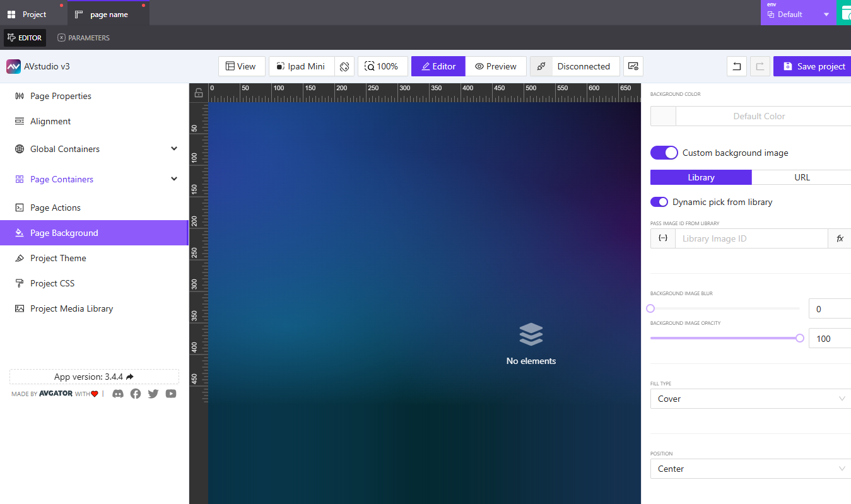Click the redo arrow icon
Screen dimensions: 851x504
tap(760, 66)
